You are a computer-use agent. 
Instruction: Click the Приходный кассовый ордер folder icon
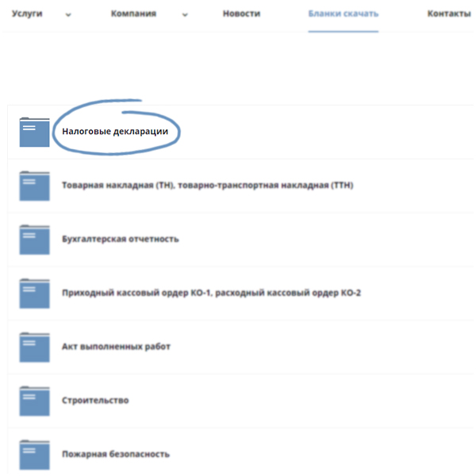[x=34, y=294]
